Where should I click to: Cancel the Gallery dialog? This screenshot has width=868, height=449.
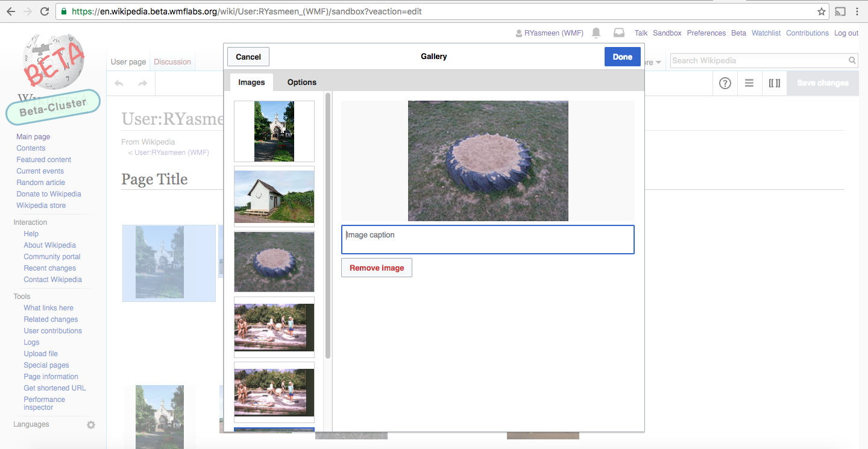click(248, 57)
